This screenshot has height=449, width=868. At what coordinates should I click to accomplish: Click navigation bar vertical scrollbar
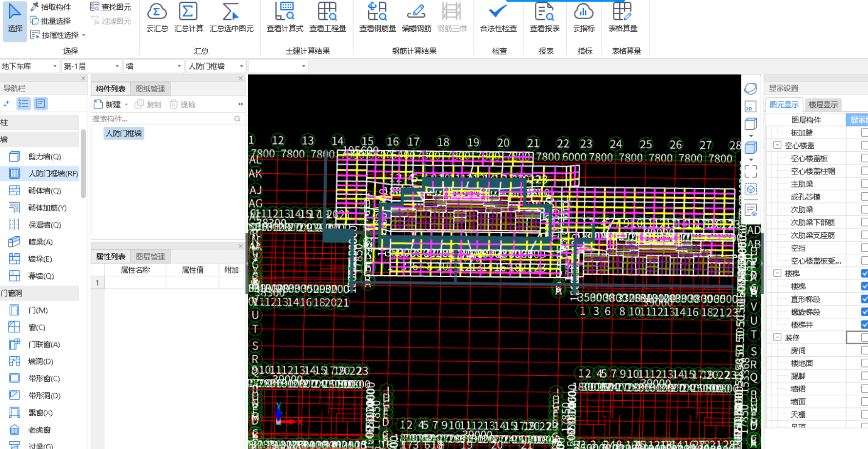pyautogui.click(x=83, y=163)
